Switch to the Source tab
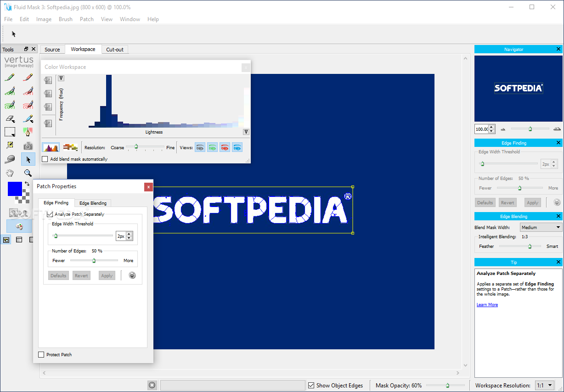Screen dimensions: 564x392 pos(52,50)
